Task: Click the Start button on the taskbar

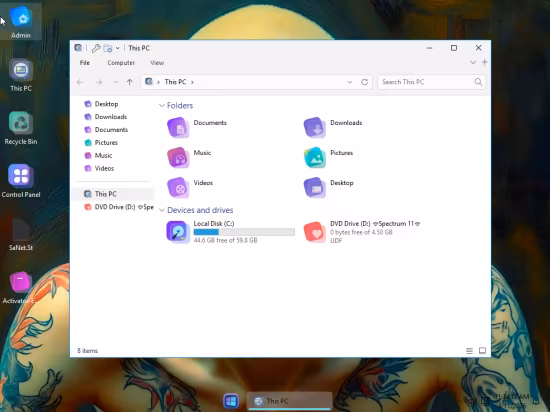Action: 231,401
